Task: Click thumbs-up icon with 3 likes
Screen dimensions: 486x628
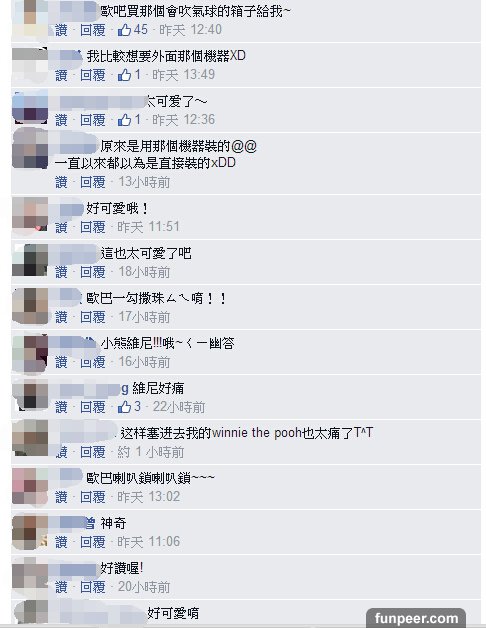Action: pos(125,407)
